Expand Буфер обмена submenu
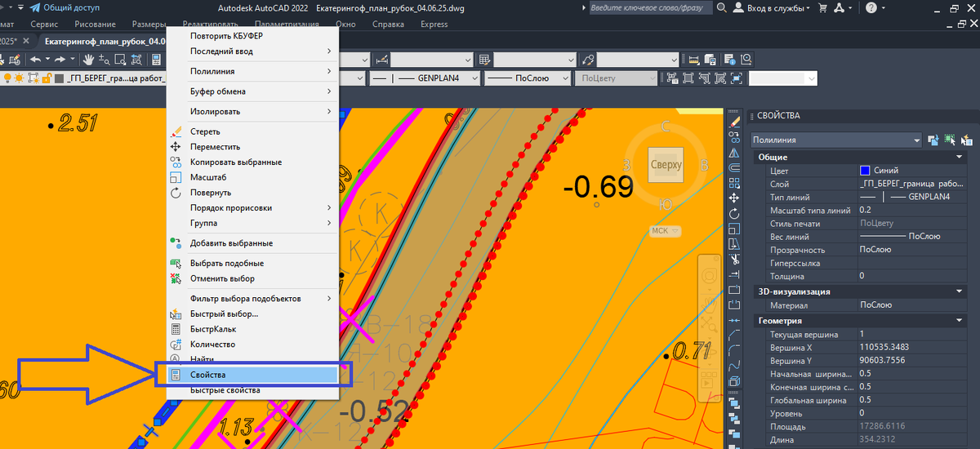Screen dimensions: 980x449 tap(253, 91)
